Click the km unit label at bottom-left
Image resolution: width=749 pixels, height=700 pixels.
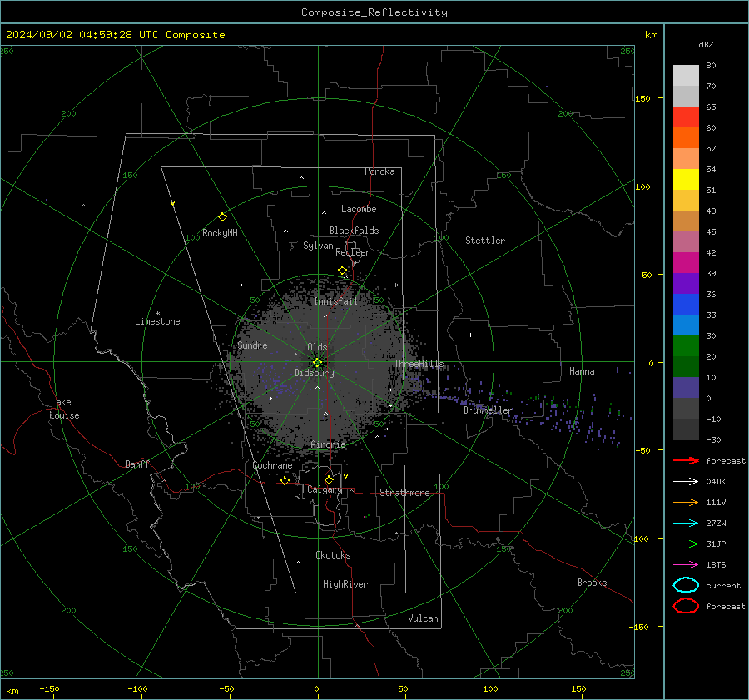coord(12,691)
